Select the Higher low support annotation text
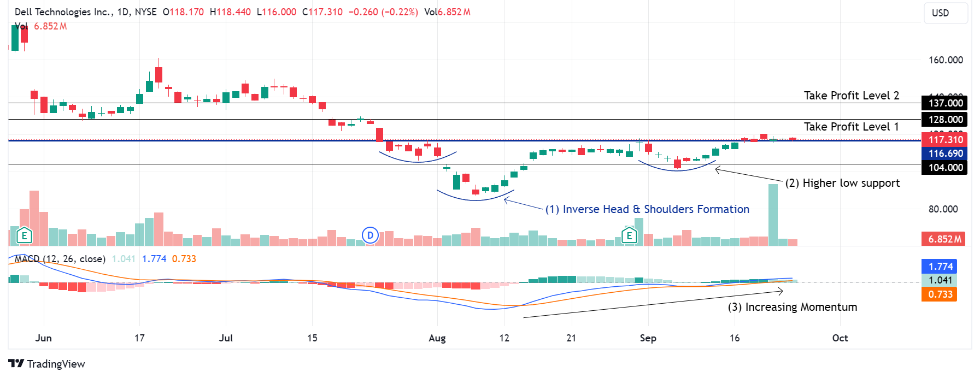 [842, 183]
